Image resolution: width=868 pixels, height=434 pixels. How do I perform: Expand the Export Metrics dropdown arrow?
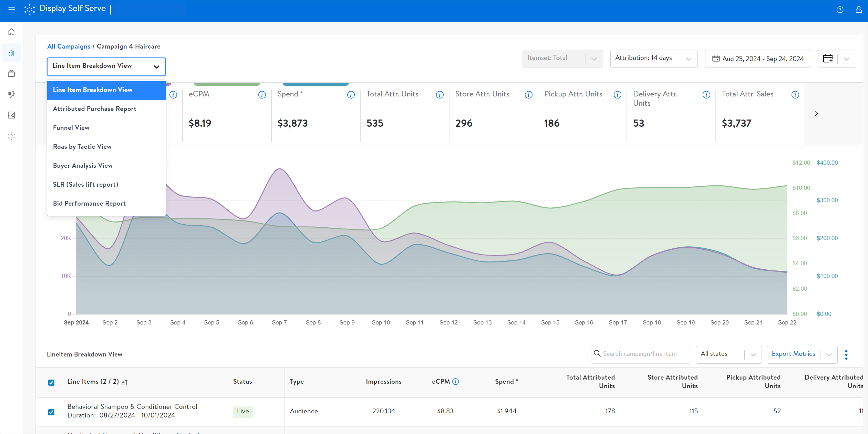(829, 354)
